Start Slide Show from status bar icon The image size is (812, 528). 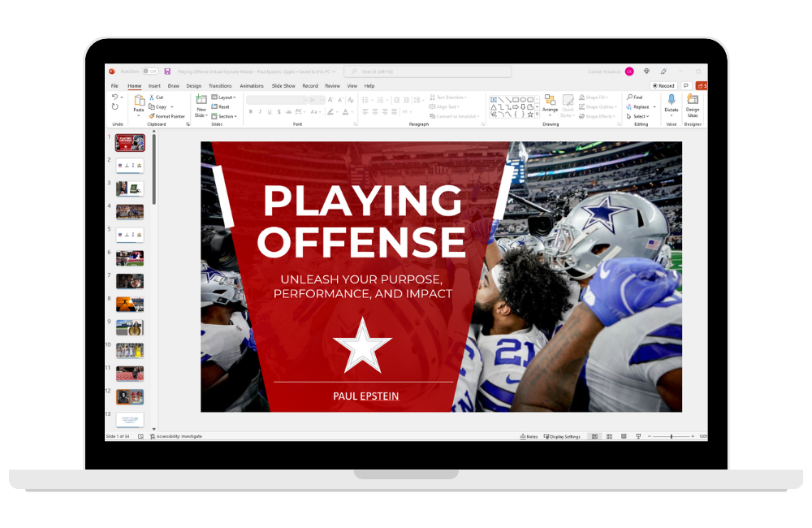click(x=638, y=436)
